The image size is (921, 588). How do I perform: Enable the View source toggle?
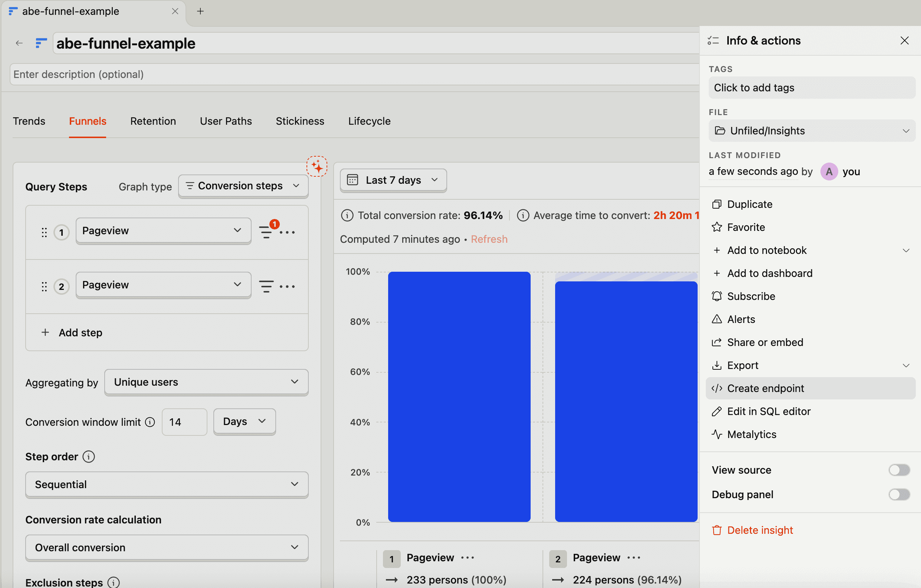(x=899, y=470)
